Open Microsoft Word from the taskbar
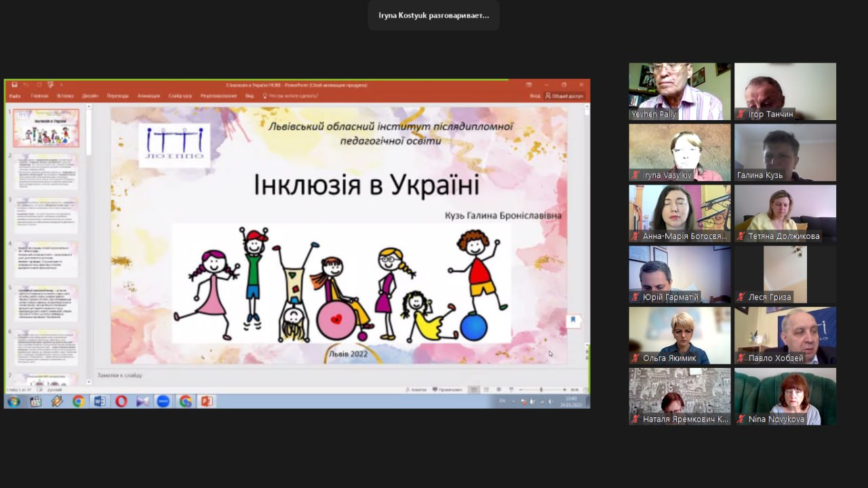The image size is (868, 488). pyautogui.click(x=100, y=401)
